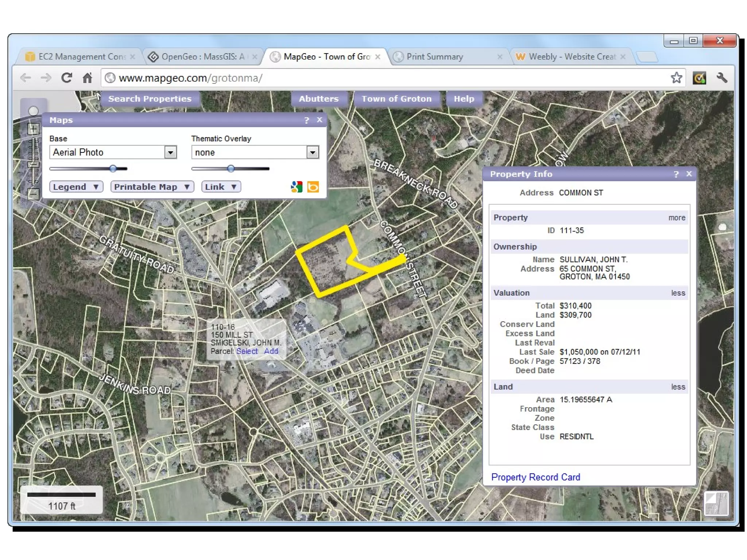Expand the Property section with more
747x560 pixels.
(677, 218)
